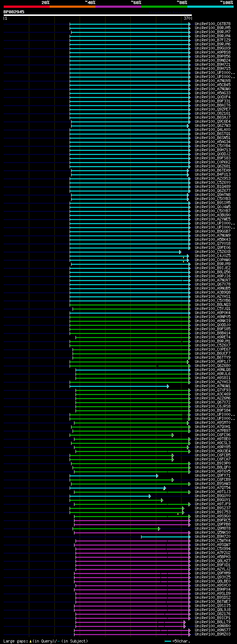The height and width of the screenshot is (644, 237).
Task: Open hit UniRef100_B9ND24
Action: click(x=213, y=61)
